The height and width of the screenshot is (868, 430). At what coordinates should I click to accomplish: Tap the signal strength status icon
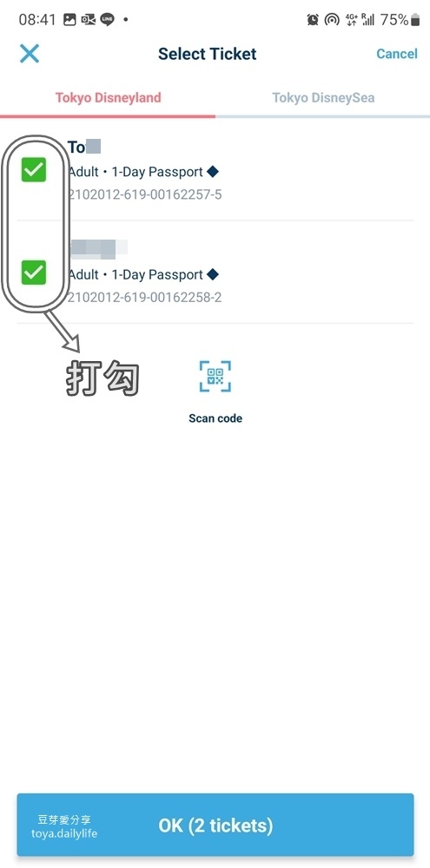368,20
